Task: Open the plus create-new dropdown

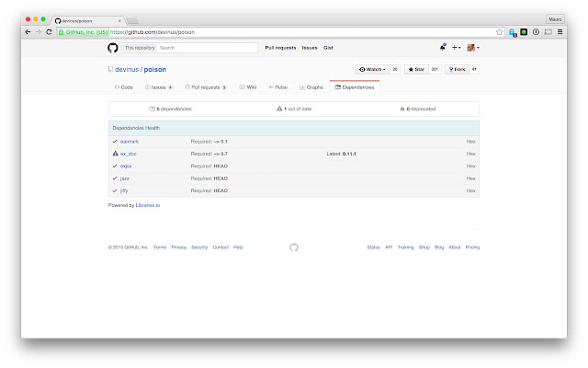Action: click(x=456, y=48)
